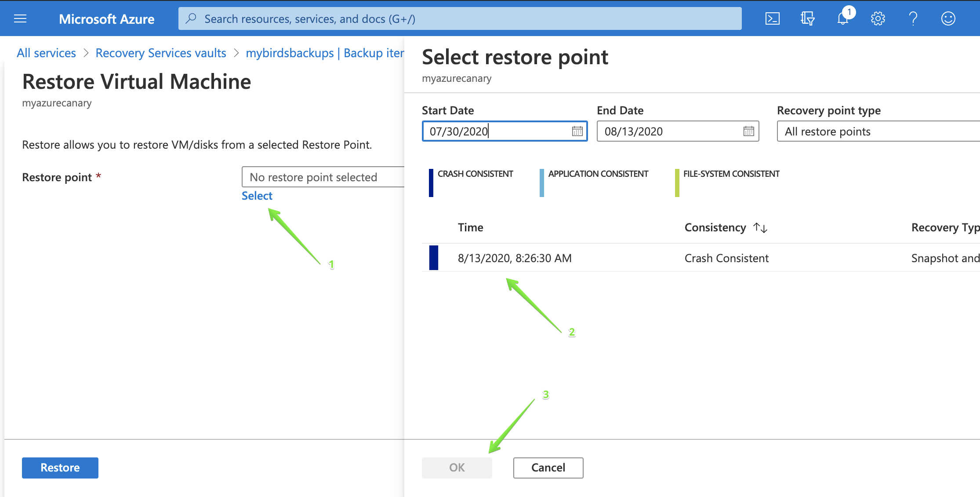Click the Select restore point link
Screen dimensions: 980x497
(257, 196)
